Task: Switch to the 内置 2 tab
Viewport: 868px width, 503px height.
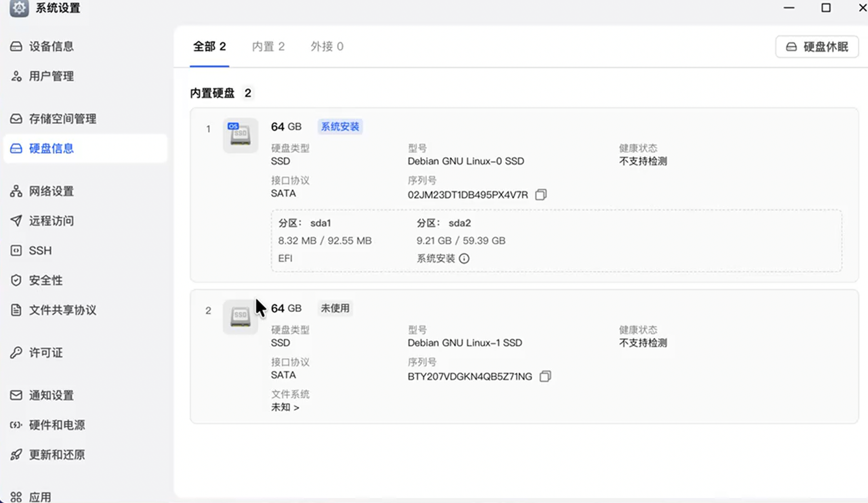Action: [x=268, y=47]
